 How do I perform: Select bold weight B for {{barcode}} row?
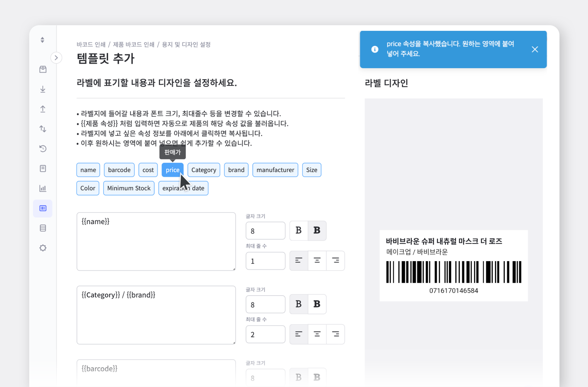pyautogui.click(x=317, y=377)
